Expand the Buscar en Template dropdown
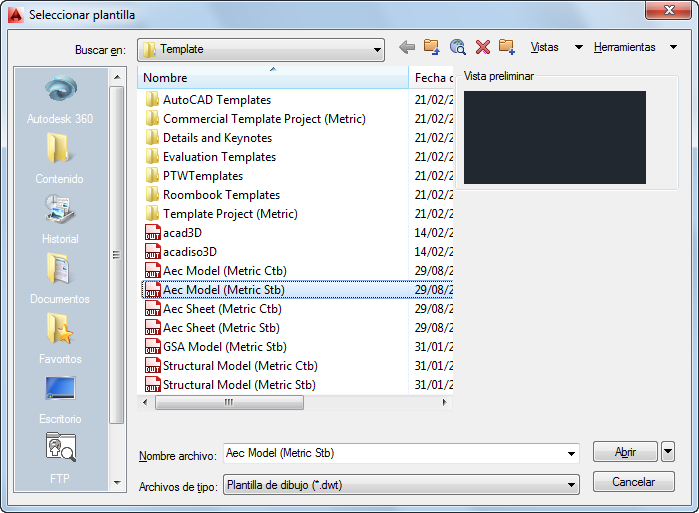Image resolution: width=699 pixels, height=513 pixels. click(x=377, y=49)
